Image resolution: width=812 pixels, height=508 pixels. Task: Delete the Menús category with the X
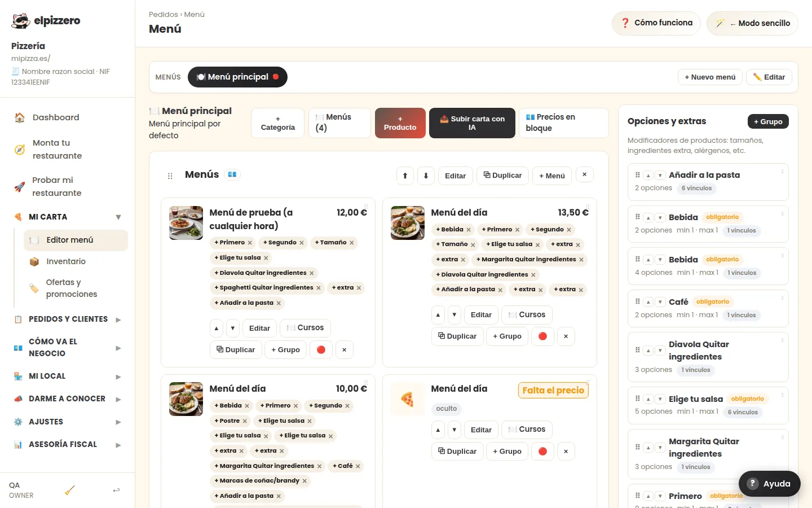[585, 175]
